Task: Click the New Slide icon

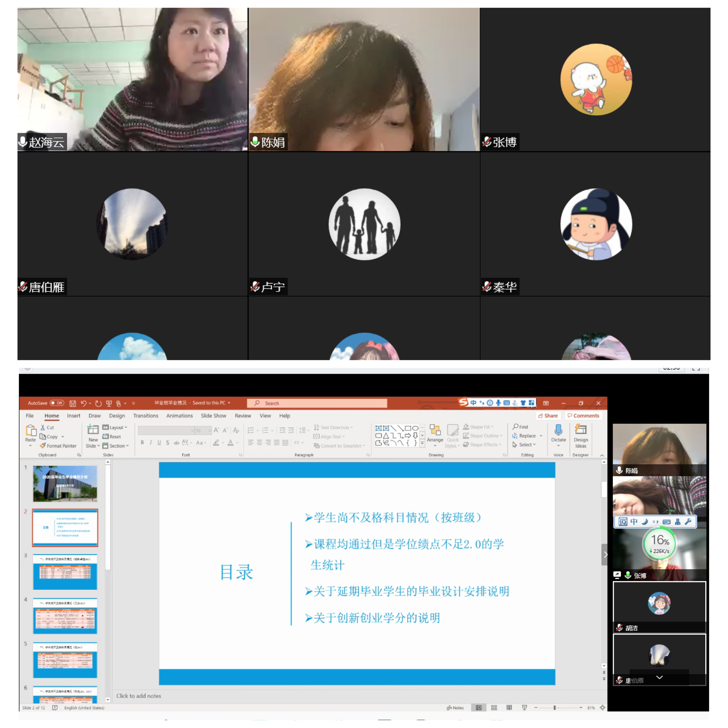Action: tap(93, 430)
